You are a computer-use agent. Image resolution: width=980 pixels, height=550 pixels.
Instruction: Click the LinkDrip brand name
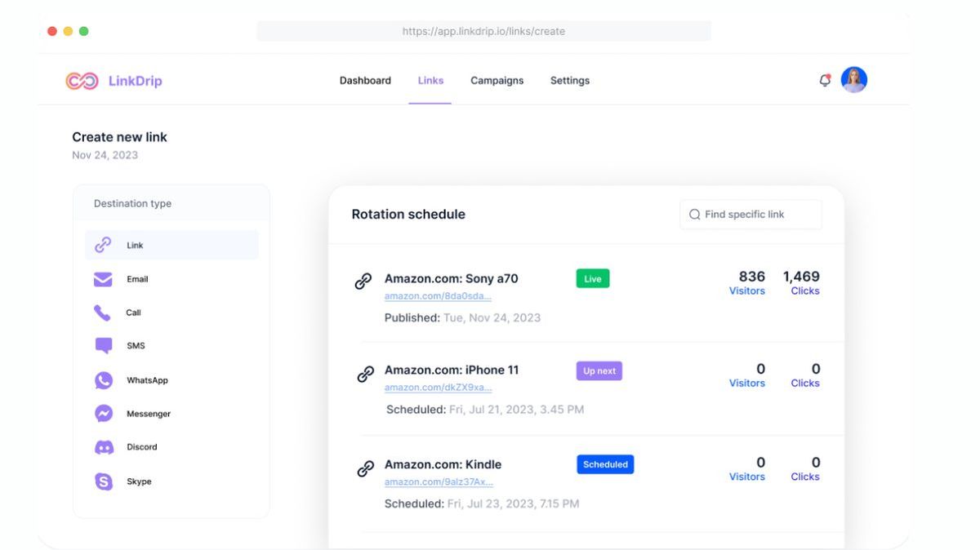tap(136, 81)
